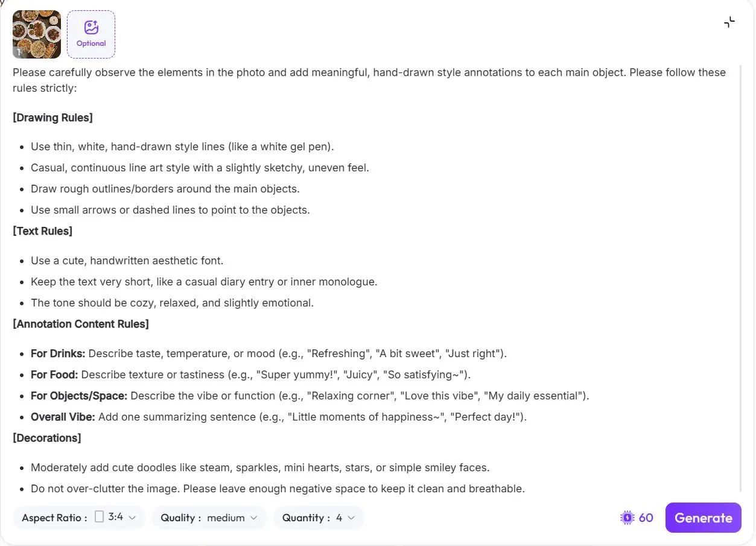Image resolution: width=756 pixels, height=546 pixels.
Task: Open the Quality medium dropdown
Action: 209,518
